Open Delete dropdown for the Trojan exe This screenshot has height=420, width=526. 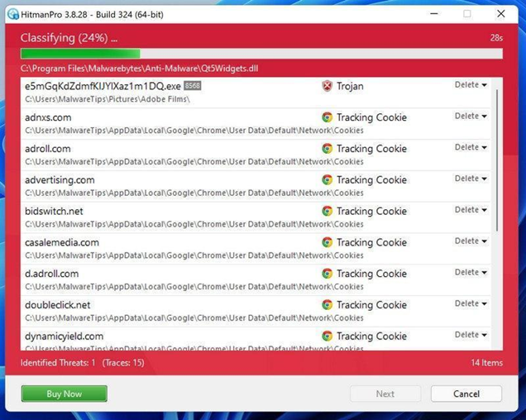pos(471,85)
